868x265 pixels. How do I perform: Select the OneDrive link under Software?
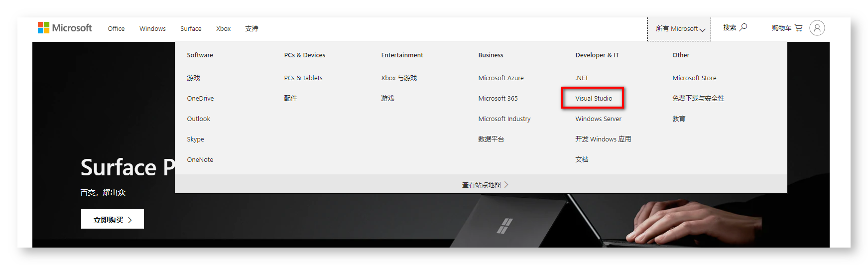tap(200, 99)
